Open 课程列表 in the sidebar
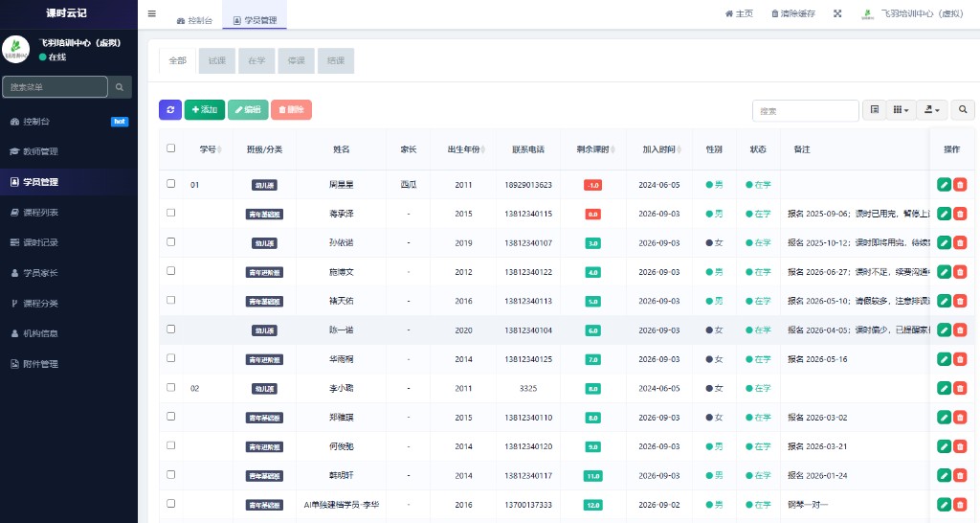 tap(69, 212)
